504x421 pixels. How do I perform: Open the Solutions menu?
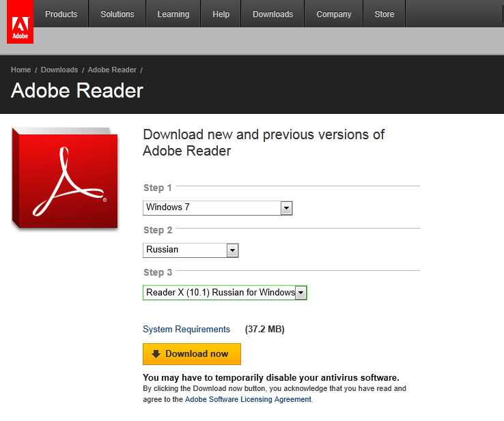click(x=117, y=14)
